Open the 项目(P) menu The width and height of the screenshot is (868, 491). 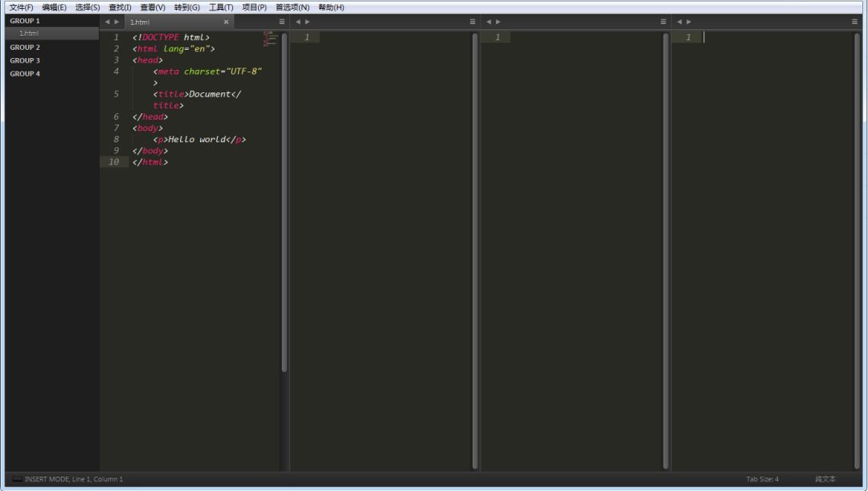tap(254, 7)
